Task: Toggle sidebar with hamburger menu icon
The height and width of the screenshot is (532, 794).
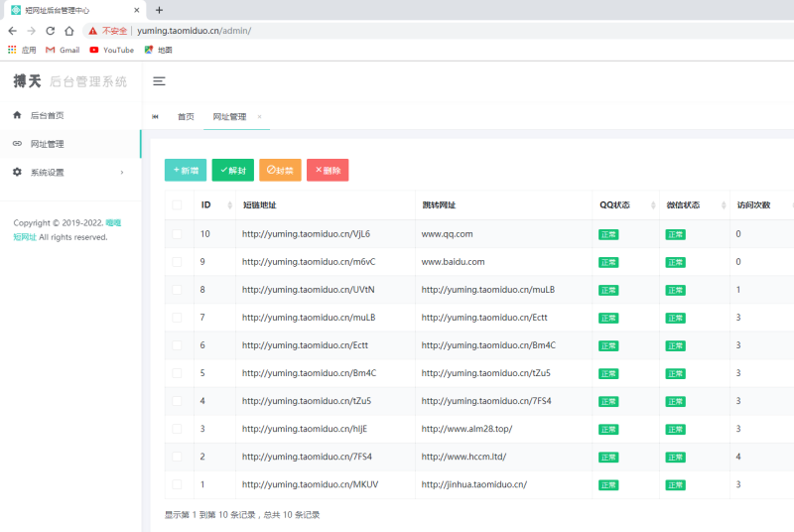Action: pos(159,81)
